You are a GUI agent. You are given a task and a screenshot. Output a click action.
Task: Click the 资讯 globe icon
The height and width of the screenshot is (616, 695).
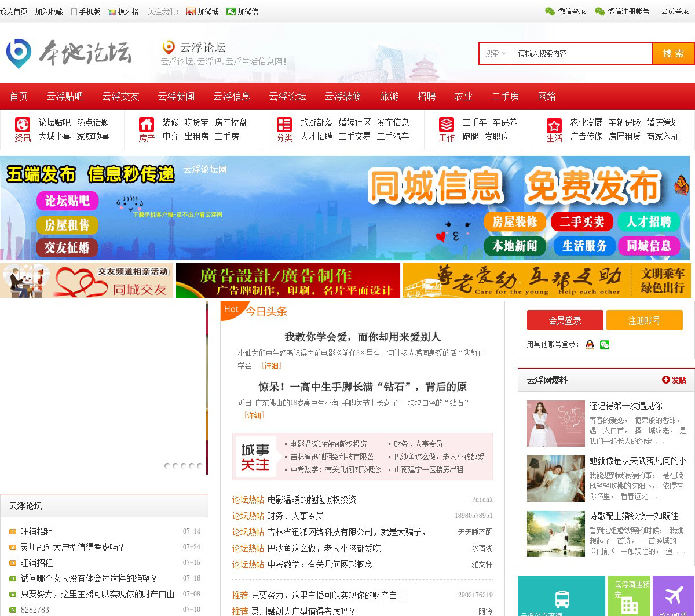coord(23,125)
